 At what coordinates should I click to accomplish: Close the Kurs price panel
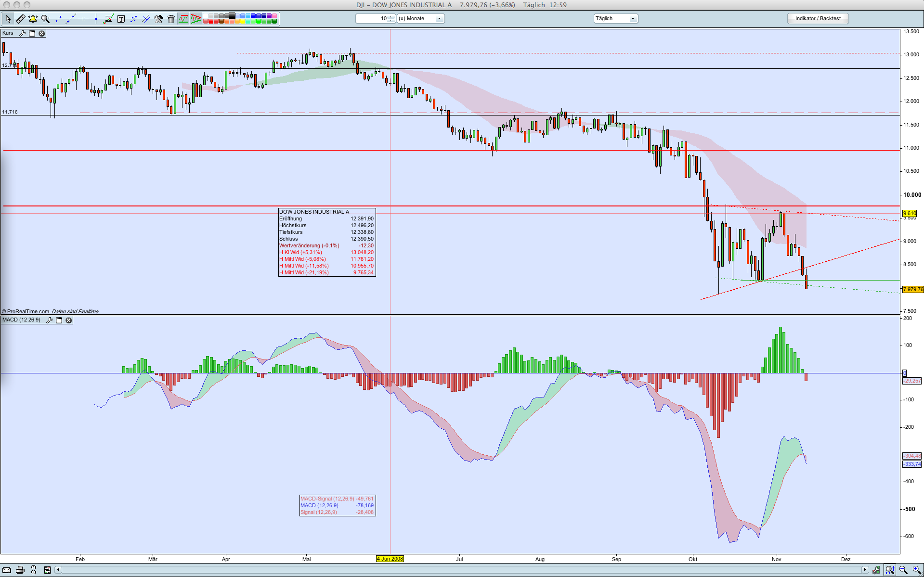42,33
